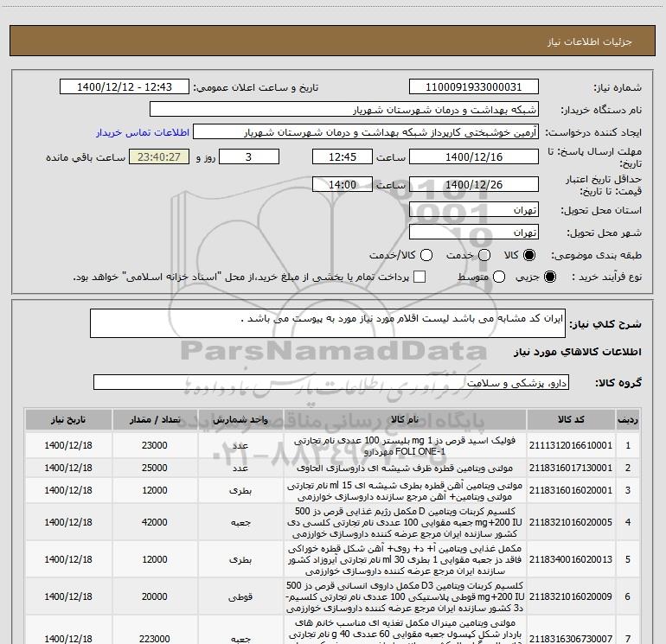Click the FOLI ONE-1 folic acid item name
The width and height of the screenshot is (666, 644).
[405, 446]
